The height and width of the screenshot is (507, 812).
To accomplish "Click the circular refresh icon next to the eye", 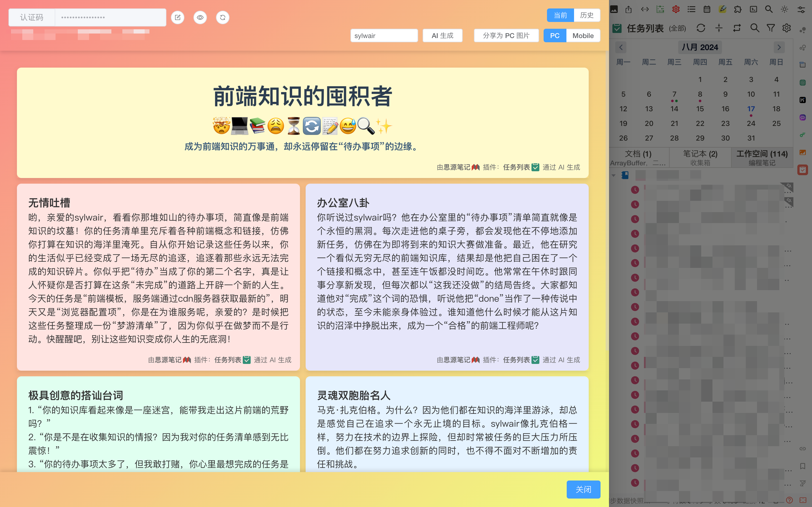I will point(222,17).
